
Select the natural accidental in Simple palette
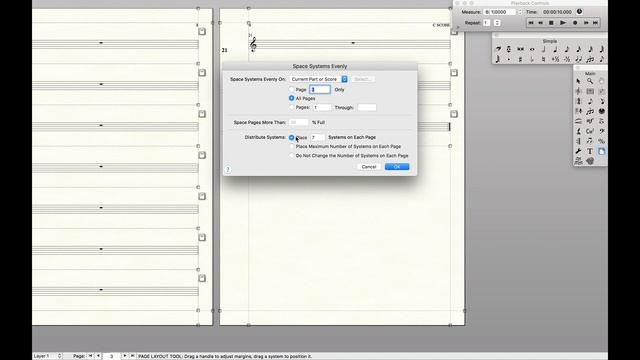click(544, 60)
